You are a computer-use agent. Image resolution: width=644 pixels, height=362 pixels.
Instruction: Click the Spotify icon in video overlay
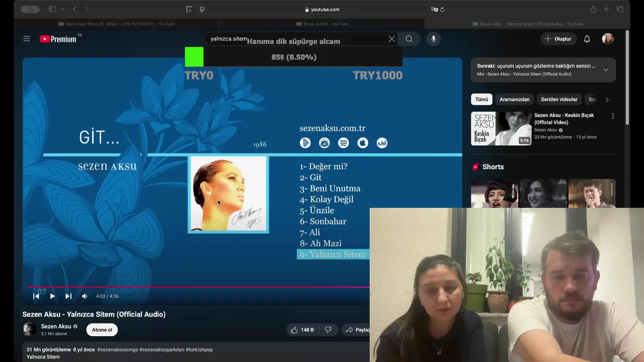coord(344,143)
